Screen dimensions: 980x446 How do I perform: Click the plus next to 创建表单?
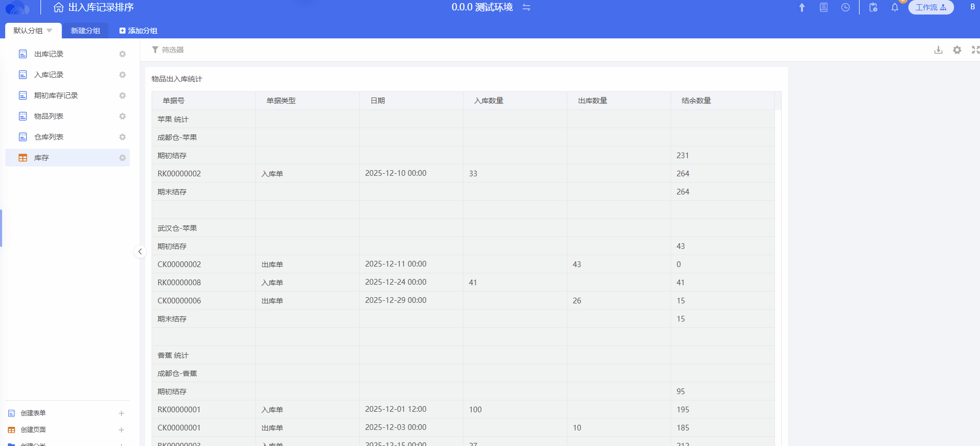click(121, 413)
